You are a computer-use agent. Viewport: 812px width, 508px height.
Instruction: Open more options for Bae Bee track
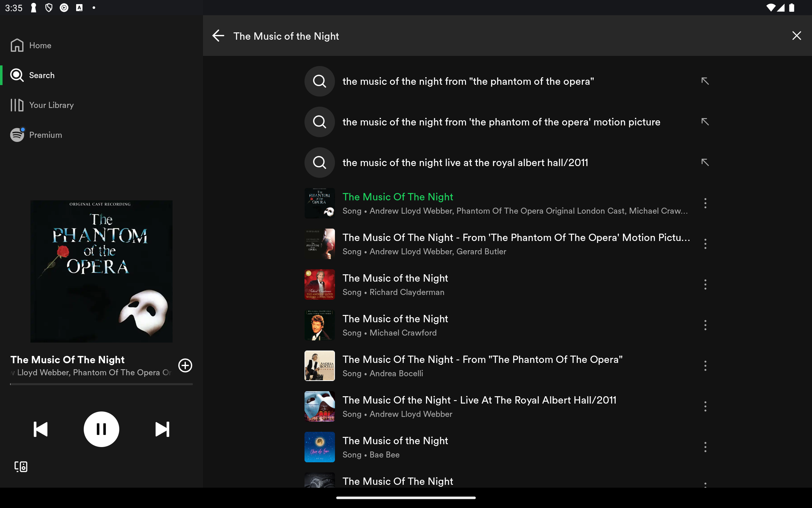point(705,447)
